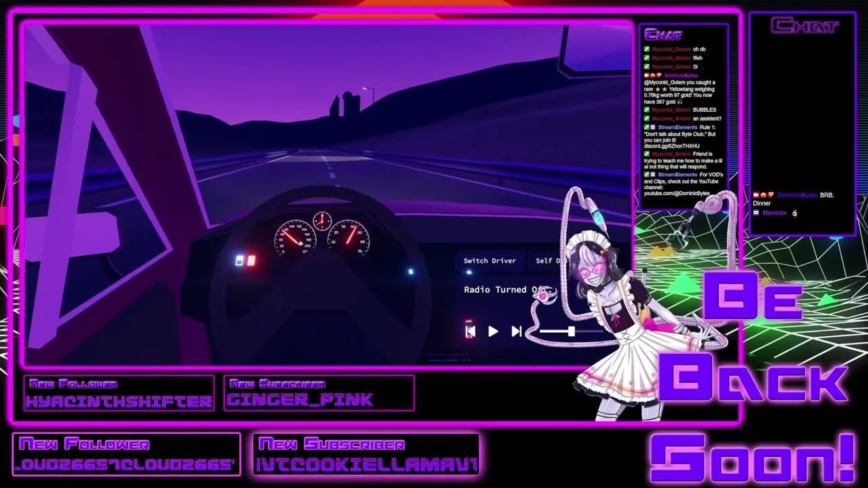Click the bottom New Subscriber alert box
Image resolution: width=868 pixels, height=488 pixels.
point(367,454)
